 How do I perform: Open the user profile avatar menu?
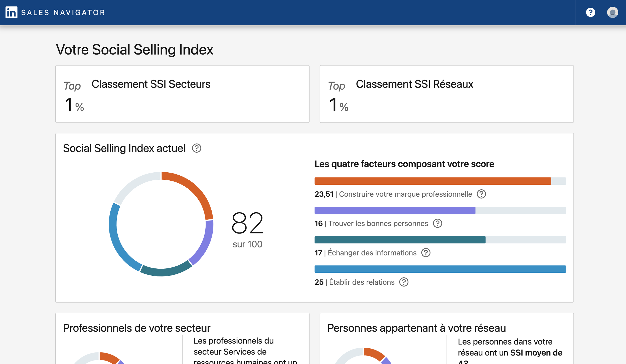click(x=612, y=12)
